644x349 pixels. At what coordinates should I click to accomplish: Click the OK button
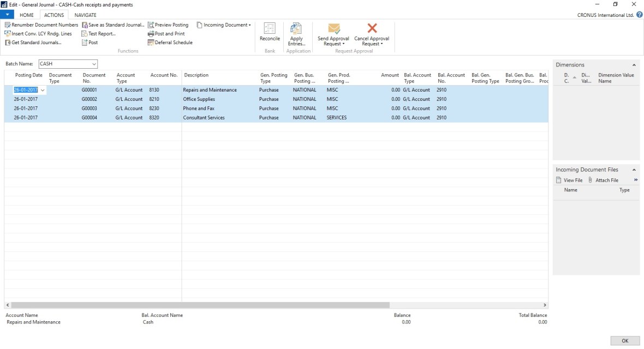pos(625,341)
